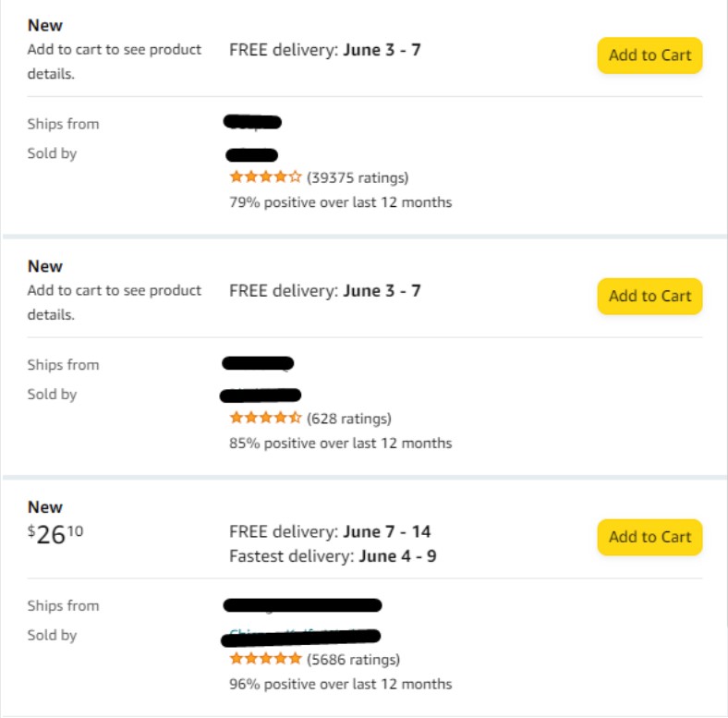Add the $26.10 offer to cart
728x718 pixels.
pyautogui.click(x=649, y=537)
